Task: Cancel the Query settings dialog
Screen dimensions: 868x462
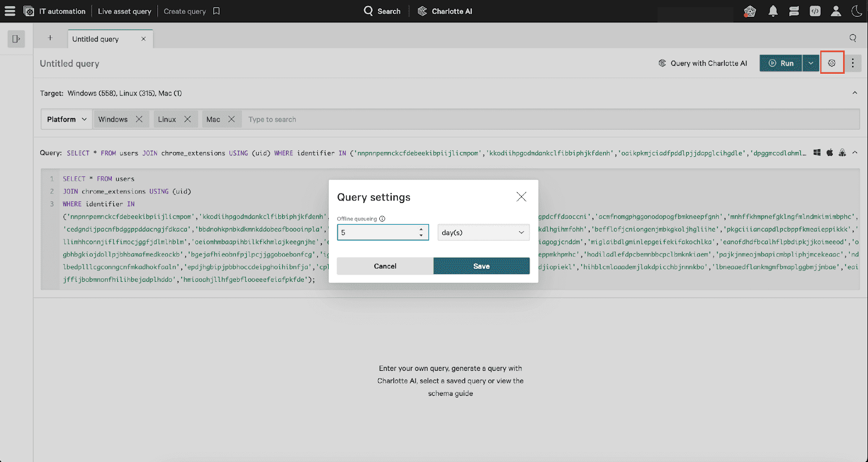Action: tap(385, 266)
